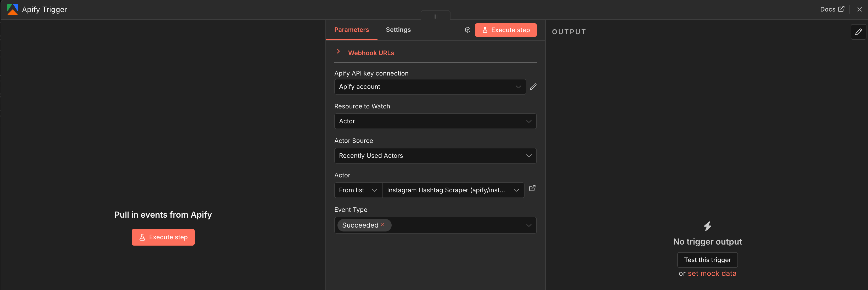Click the package/bundle icon beside Execute step
Image resolution: width=868 pixels, height=290 pixels.
(467, 30)
